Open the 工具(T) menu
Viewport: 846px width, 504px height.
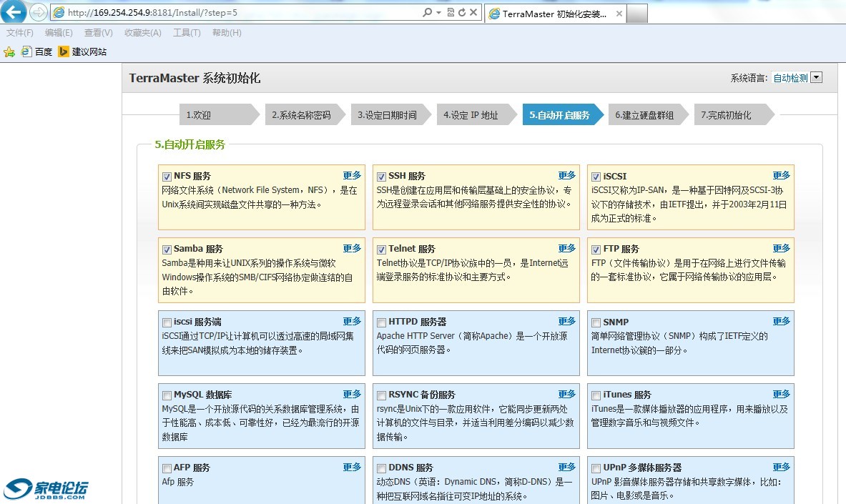point(187,33)
